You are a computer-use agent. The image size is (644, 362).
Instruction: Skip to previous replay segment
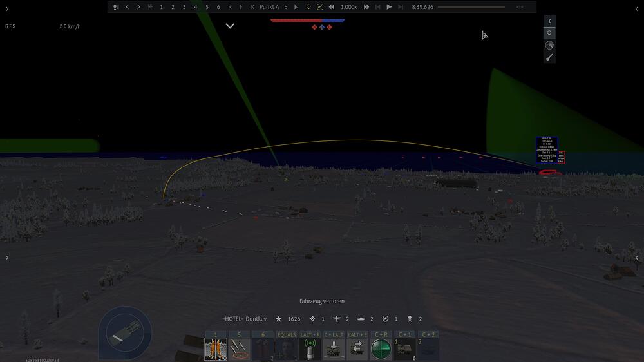(378, 7)
